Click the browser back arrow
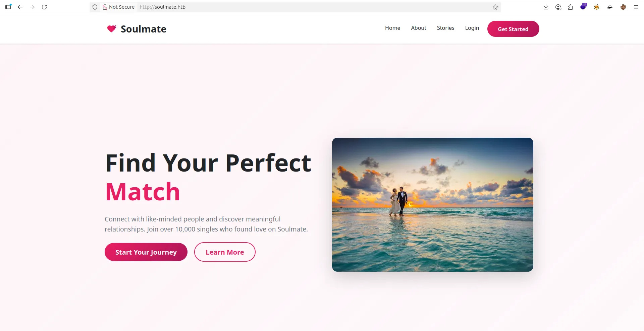This screenshot has width=644, height=331. pyautogui.click(x=20, y=7)
